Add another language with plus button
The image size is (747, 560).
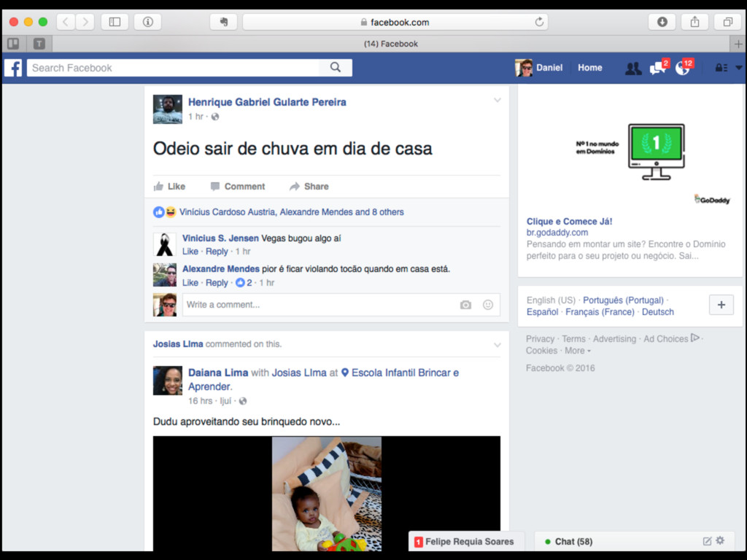coord(721,305)
